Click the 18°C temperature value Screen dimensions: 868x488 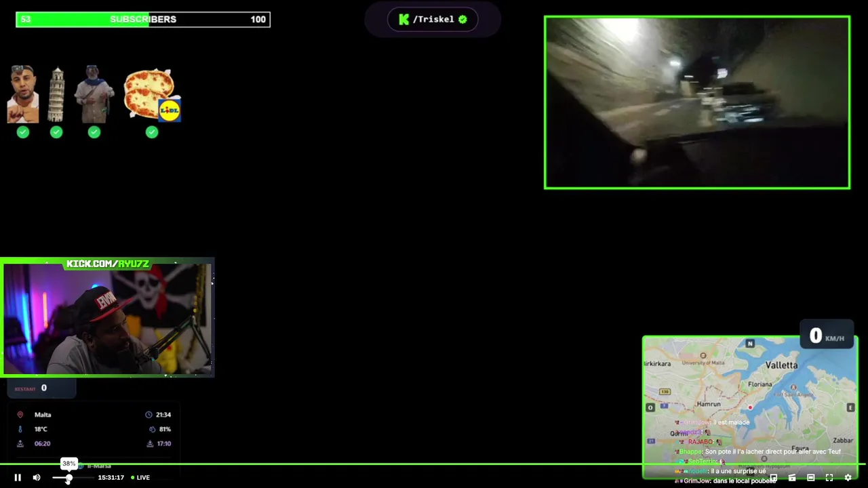click(41, 429)
